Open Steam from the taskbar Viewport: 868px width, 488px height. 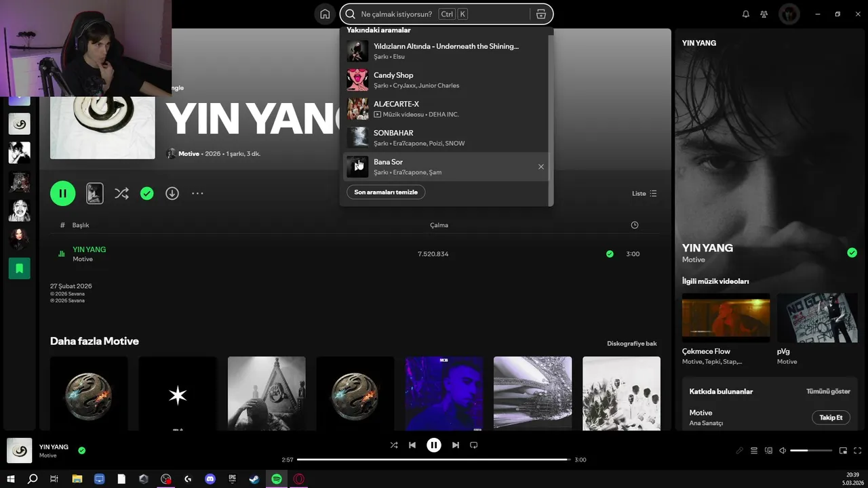pos(254,479)
